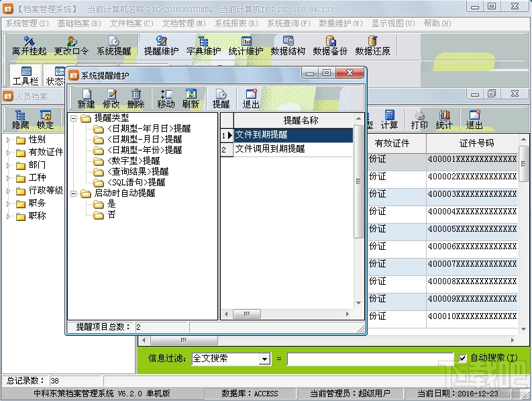Viewport: 532px width, 401px height.
Task: Open the 显示视图(U) menu
Action: click(x=393, y=24)
